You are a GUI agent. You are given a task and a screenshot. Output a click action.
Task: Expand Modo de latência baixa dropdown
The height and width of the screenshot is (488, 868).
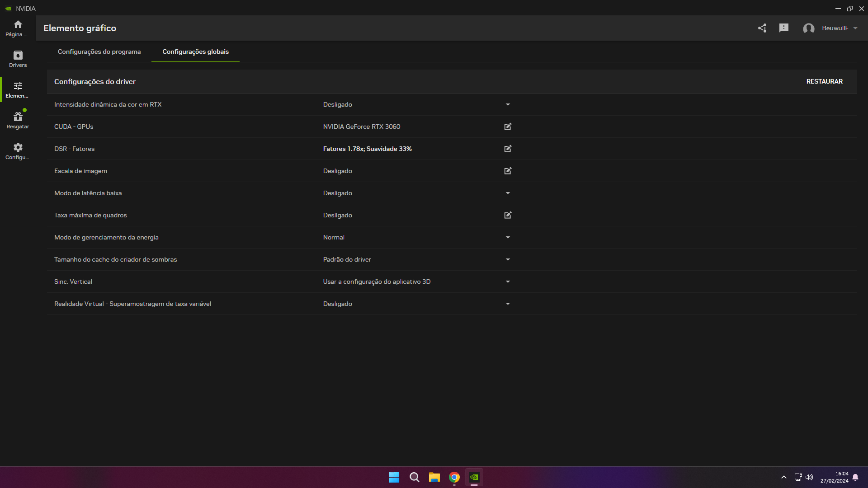click(508, 193)
